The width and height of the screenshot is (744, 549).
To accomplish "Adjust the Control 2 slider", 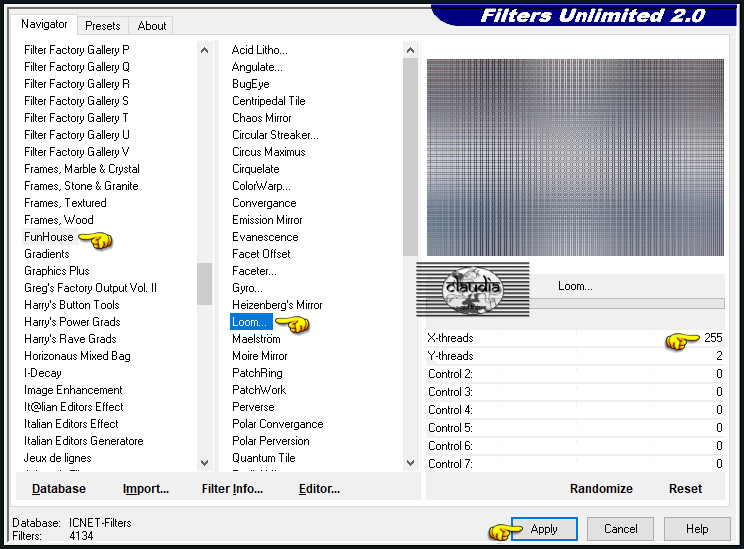I will click(575, 374).
